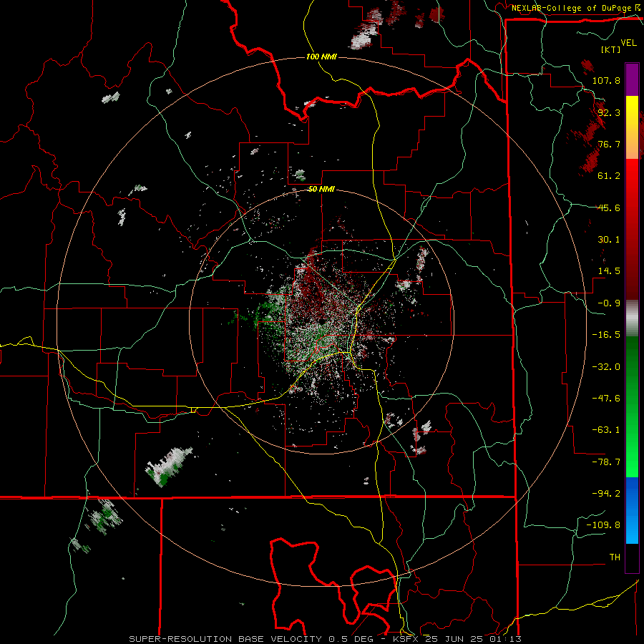Image resolution: width=644 pixels, height=644 pixels.
Task: Click the -47.6 velocity scale value
Action: click(606, 399)
